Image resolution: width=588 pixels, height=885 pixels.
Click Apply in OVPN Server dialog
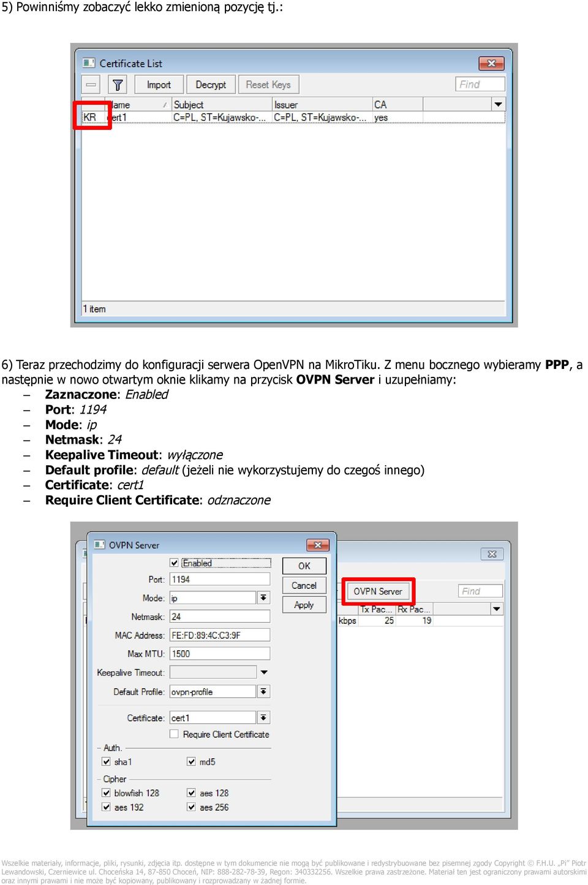click(304, 605)
